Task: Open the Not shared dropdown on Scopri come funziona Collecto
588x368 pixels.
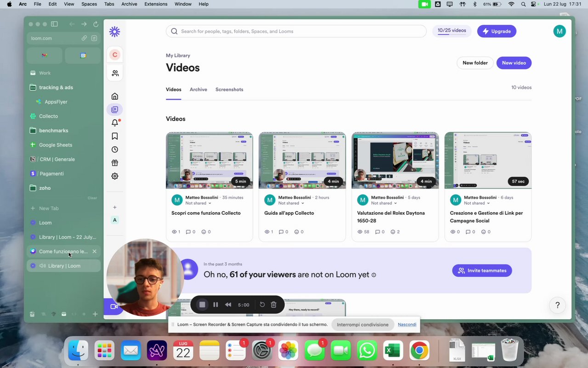Action: tap(198, 203)
